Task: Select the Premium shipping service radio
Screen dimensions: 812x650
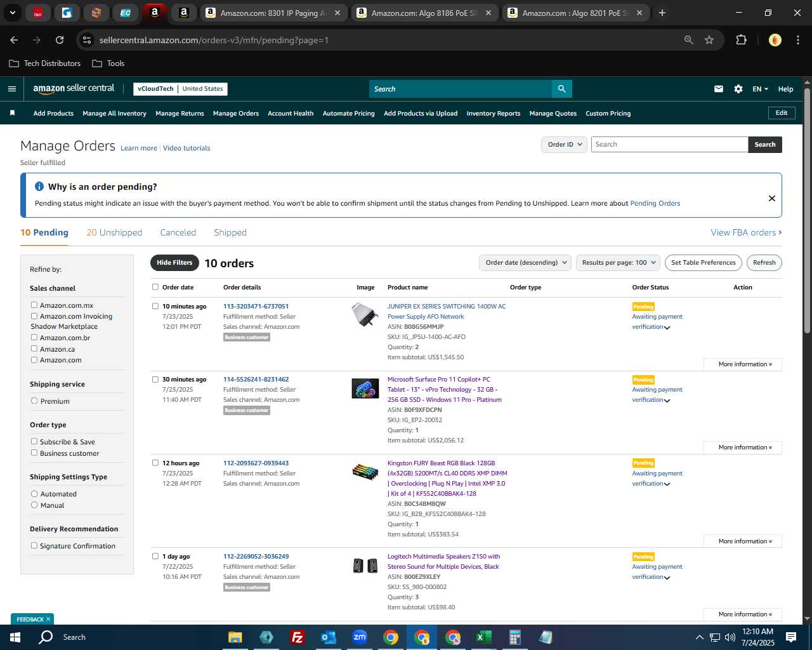Action: coord(34,401)
